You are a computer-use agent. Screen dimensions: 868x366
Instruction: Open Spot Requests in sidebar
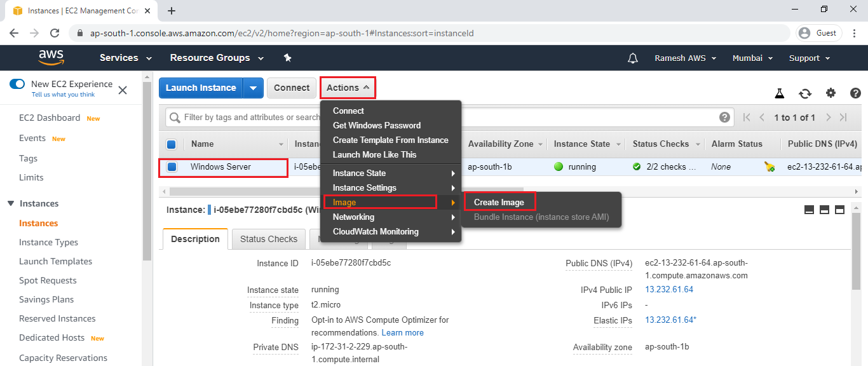pyautogui.click(x=48, y=280)
